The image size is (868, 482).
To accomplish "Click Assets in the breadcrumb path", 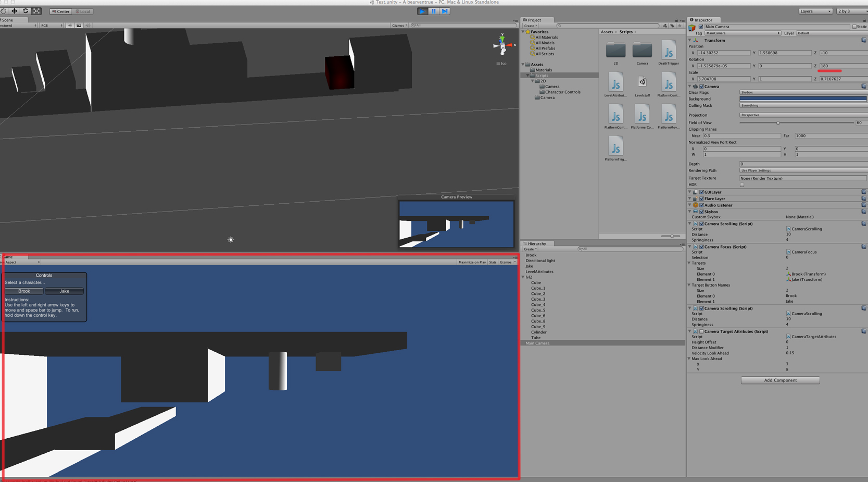I will tap(607, 32).
